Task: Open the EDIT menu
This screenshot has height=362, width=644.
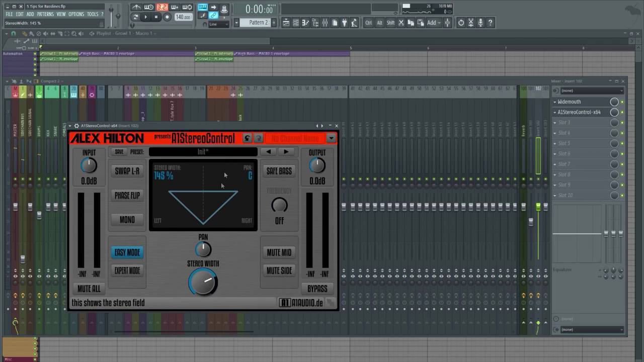Action: (20, 14)
